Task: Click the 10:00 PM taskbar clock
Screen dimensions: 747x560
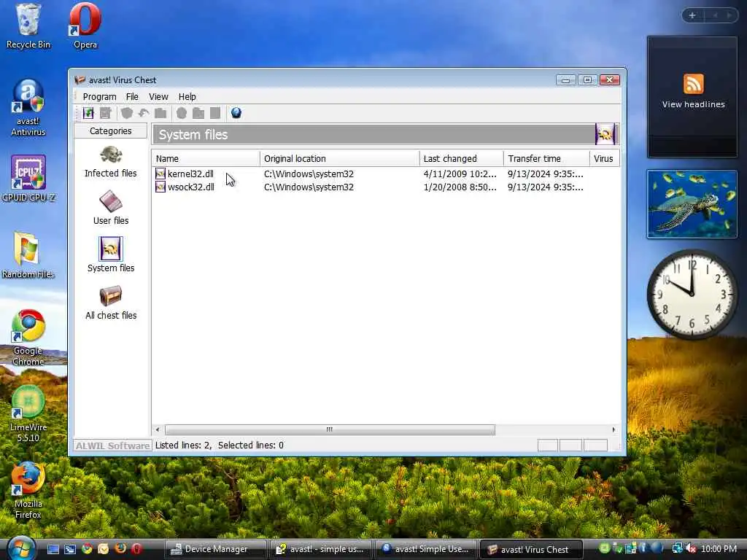Action: point(719,549)
